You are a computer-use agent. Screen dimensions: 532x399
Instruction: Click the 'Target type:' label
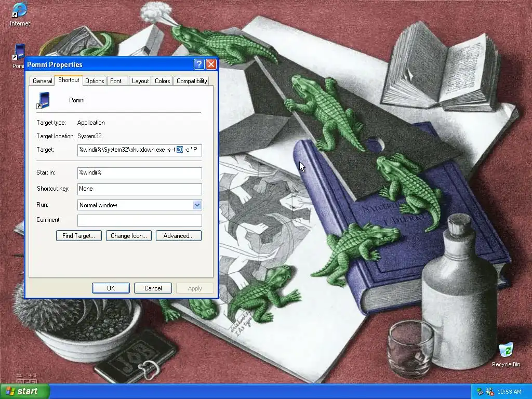pos(51,123)
